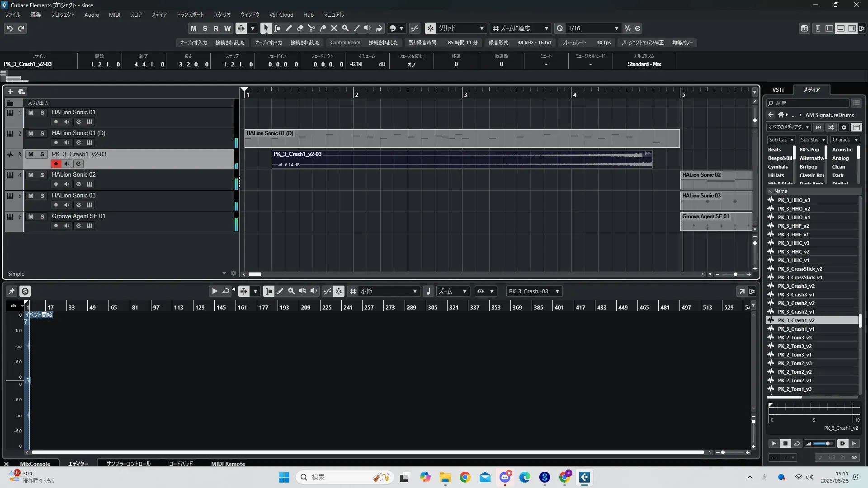Select PK_3_Crash2_v1 in media list
Viewport: 868px width, 488px height.
[796, 312]
